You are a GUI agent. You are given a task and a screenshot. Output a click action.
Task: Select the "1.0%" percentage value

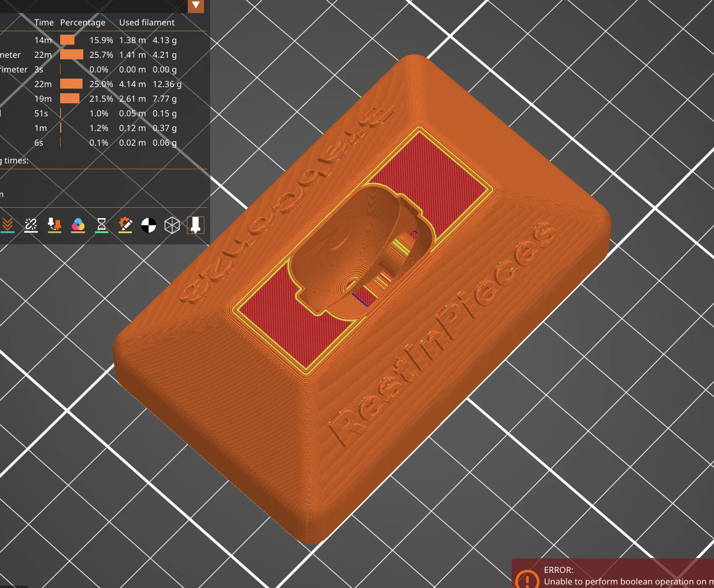click(99, 113)
